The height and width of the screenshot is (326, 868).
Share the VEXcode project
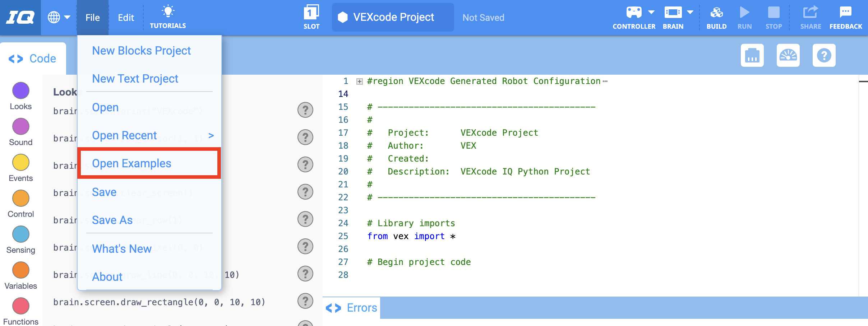pos(811,16)
